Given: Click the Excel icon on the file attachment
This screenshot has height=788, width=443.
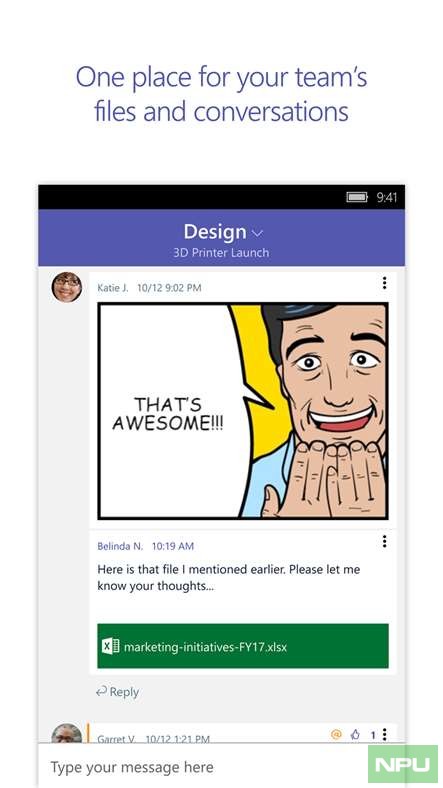Looking at the screenshot, I should (110, 646).
